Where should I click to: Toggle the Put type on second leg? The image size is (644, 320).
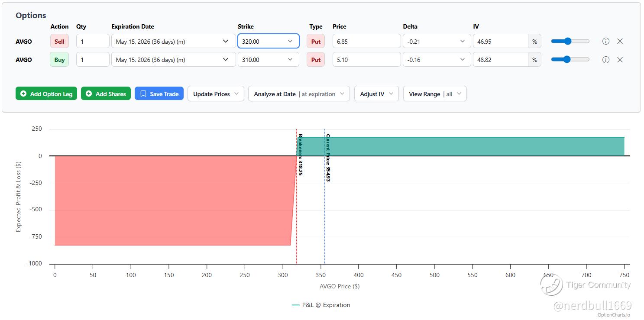316,60
